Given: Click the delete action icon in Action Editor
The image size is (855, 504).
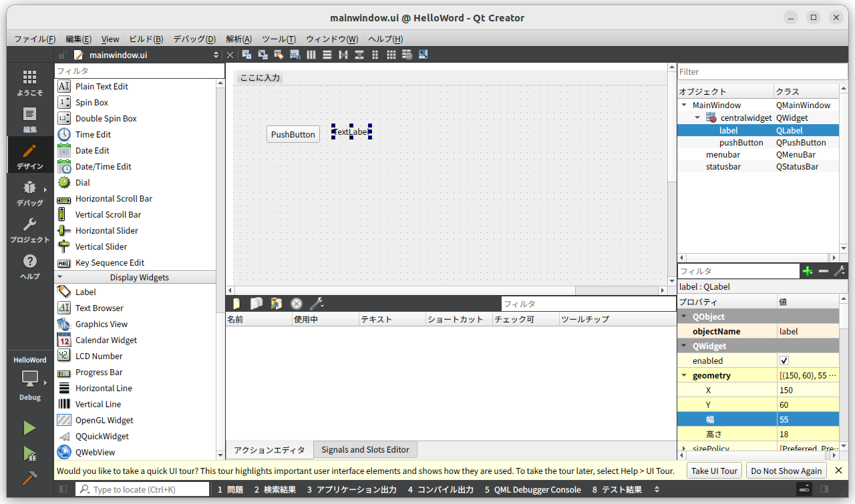Looking at the screenshot, I should 296,303.
